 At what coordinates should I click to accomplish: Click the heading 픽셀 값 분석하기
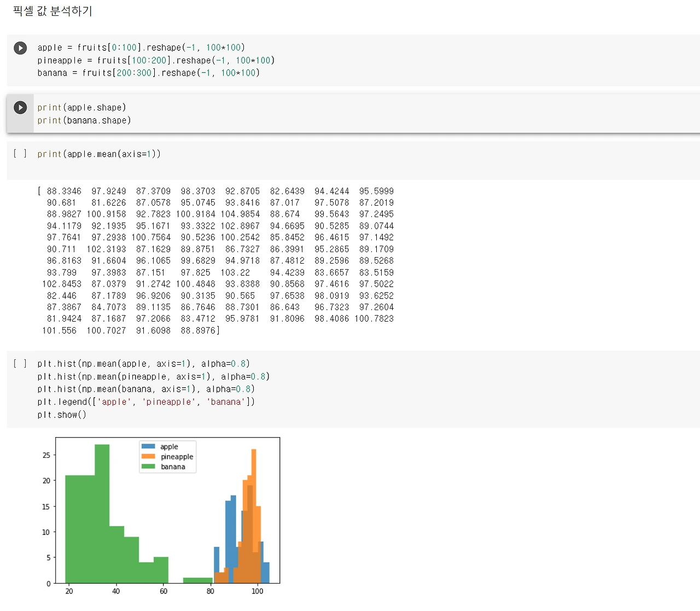[x=52, y=11]
